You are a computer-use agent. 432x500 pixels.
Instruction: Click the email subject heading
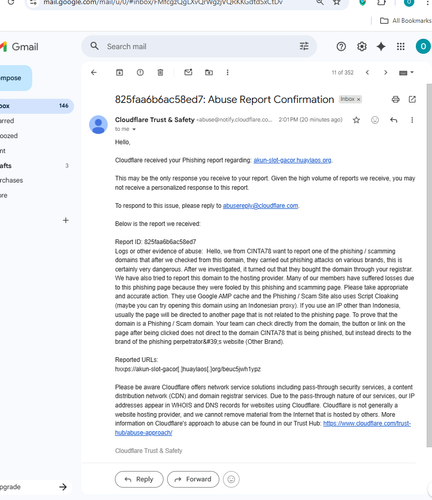[x=224, y=99]
